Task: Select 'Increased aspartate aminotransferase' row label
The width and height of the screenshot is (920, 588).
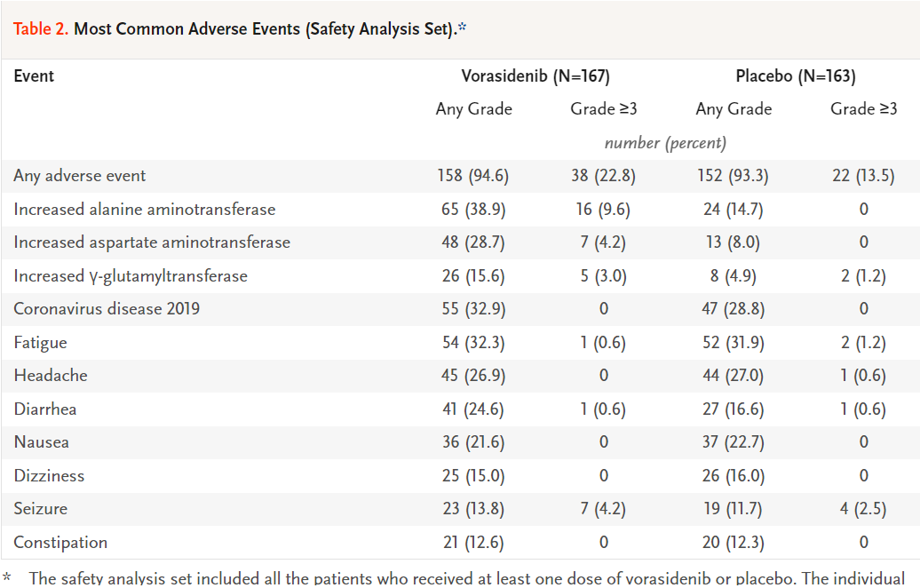Action: 152,242
